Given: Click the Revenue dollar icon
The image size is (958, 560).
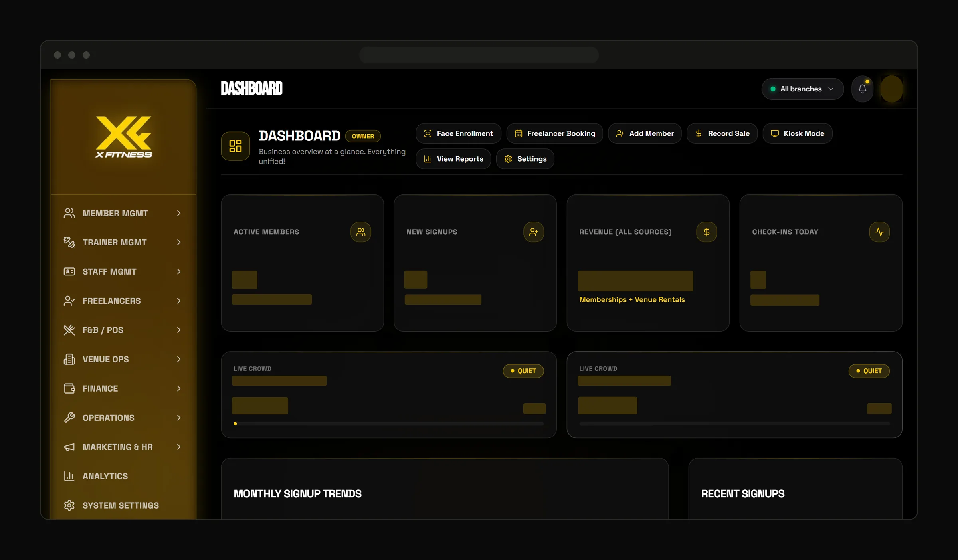Looking at the screenshot, I should [x=707, y=232].
